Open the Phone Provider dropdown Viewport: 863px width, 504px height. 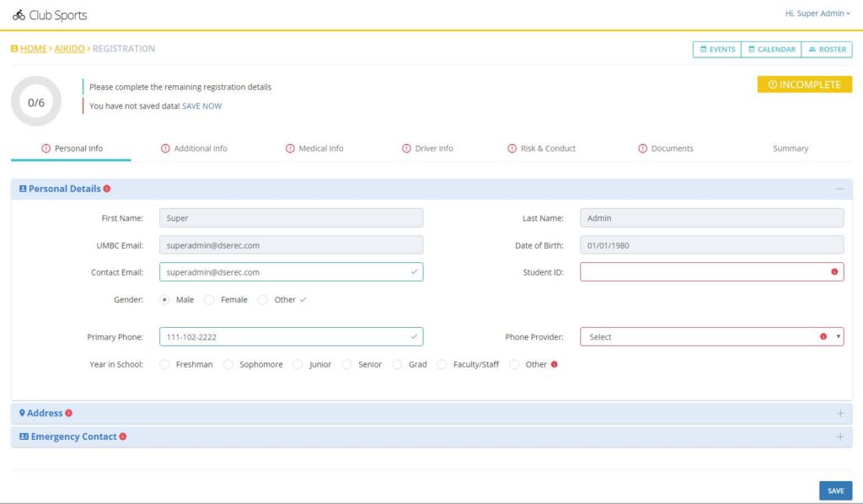(x=712, y=336)
